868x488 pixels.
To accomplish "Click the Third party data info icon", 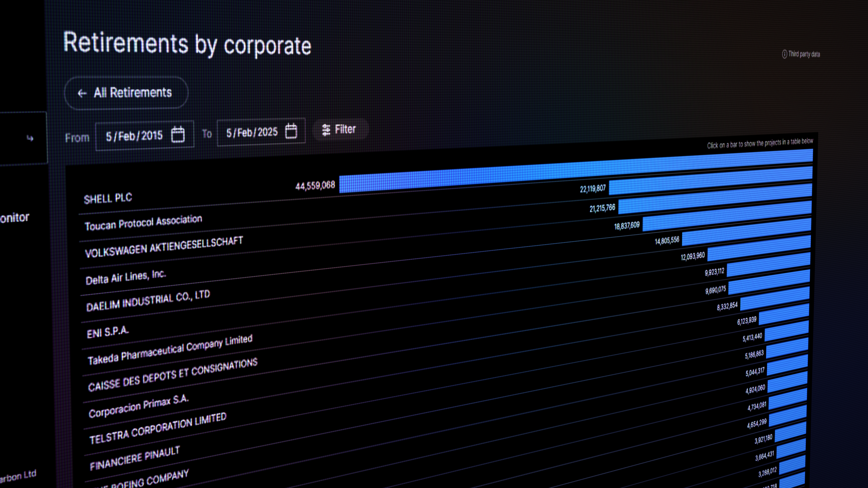I will tap(784, 54).
